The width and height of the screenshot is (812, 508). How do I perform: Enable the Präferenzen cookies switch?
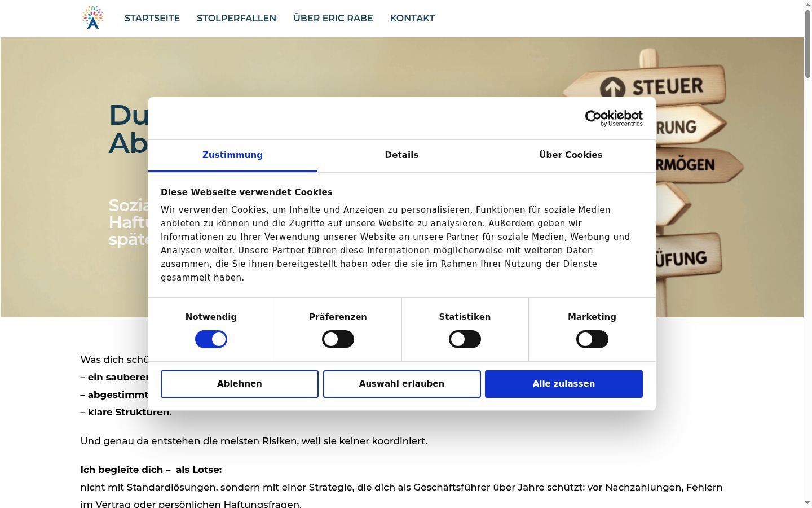coord(338,339)
